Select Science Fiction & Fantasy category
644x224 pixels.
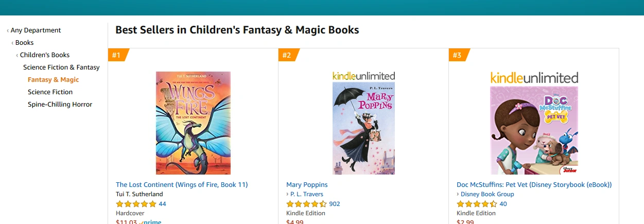click(x=61, y=67)
